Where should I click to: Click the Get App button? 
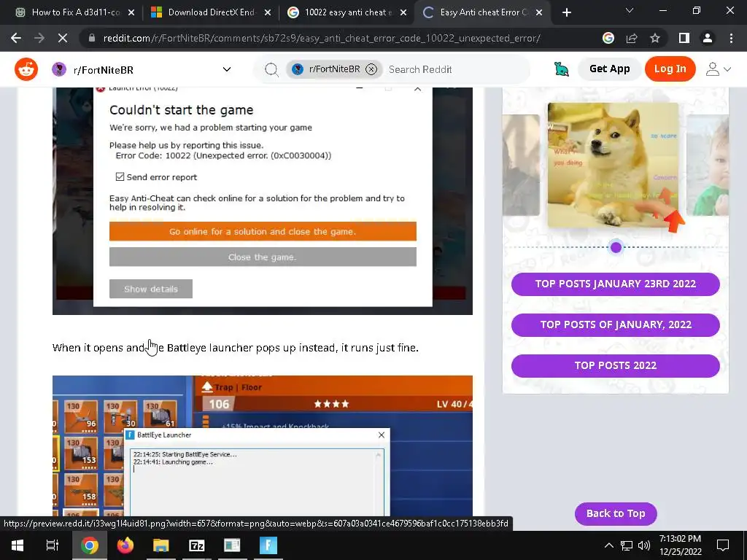click(x=609, y=69)
